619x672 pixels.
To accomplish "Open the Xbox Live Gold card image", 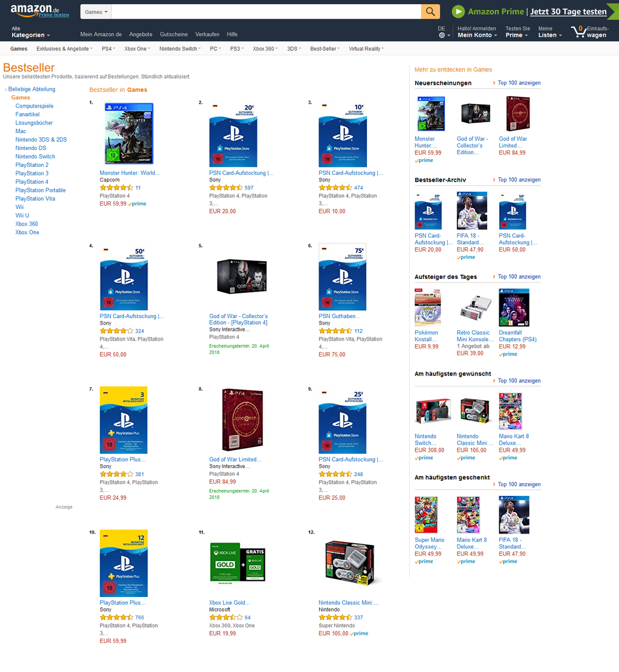I will click(238, 561).
